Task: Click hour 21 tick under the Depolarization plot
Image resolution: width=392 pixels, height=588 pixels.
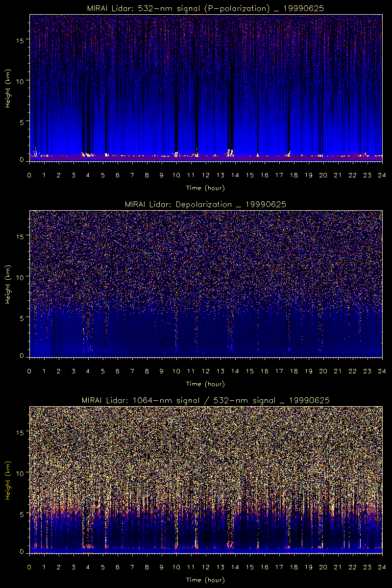Action: (x=338, y=371)
